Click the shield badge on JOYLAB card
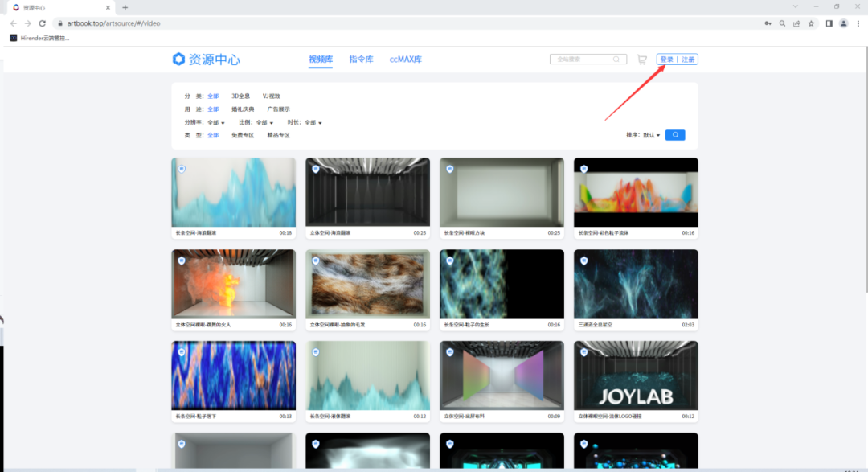 tap(584, 351)
